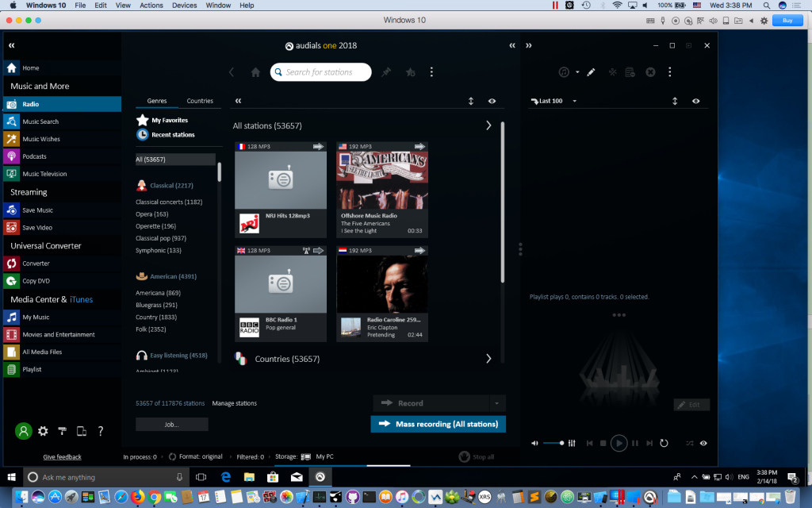Toggle playlist view eye icon
This screenshot has width=812, height=508.
click(696, 101)
